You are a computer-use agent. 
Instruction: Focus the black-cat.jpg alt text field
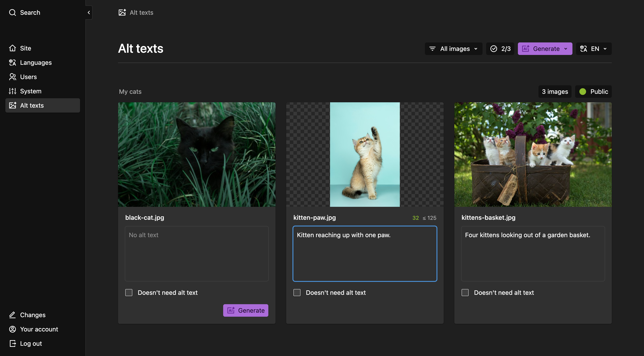(197, 254)
